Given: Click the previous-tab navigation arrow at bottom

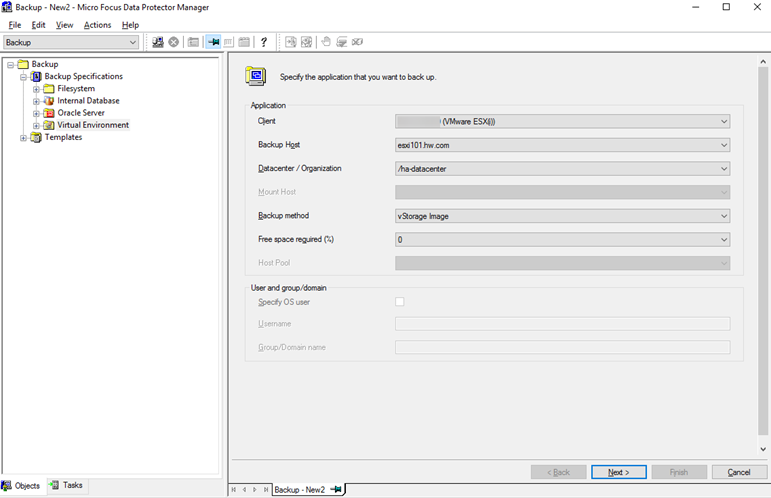Looking at the screenshot, I should [x=244, y=490].
